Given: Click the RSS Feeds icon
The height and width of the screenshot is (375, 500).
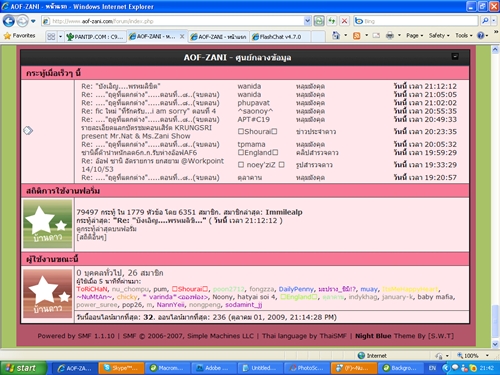Looking at the screenshot, I should pyautogui.click(x=357, y=36).
